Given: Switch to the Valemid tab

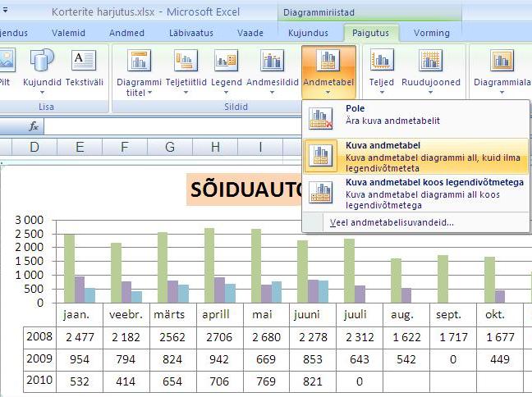Looking at the screenshot, I should tap(68, 33).
